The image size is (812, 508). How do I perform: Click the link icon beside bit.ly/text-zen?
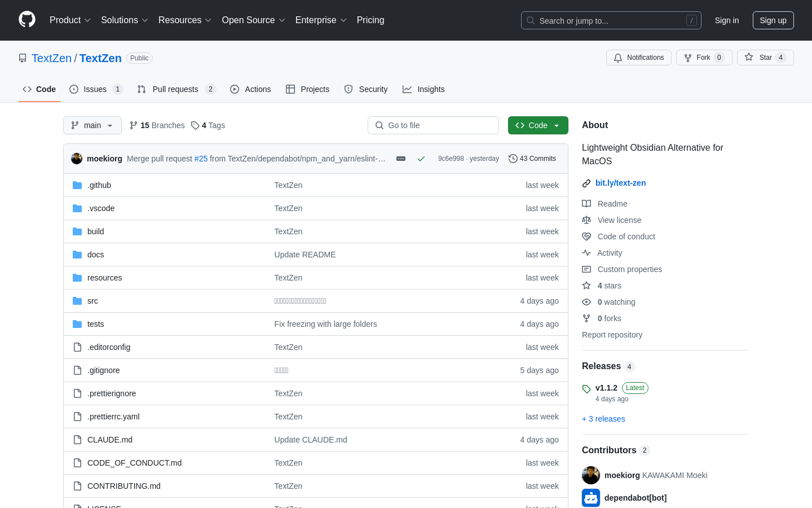pos(586,183)
